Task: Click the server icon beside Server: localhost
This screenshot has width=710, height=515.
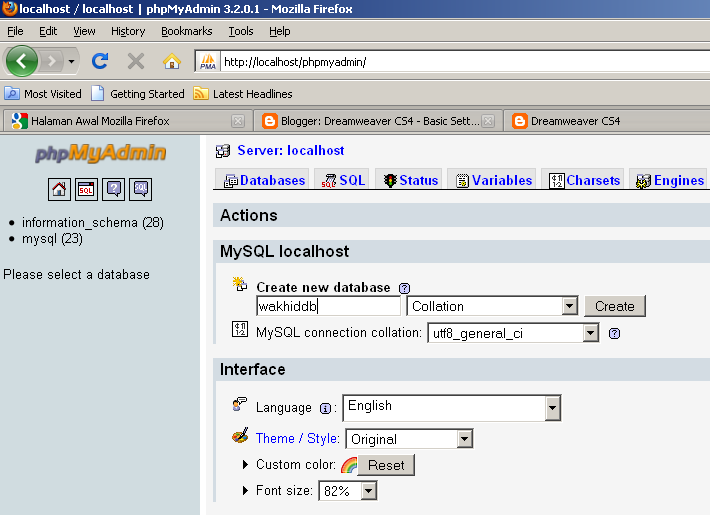Action: tap(223, 151)
